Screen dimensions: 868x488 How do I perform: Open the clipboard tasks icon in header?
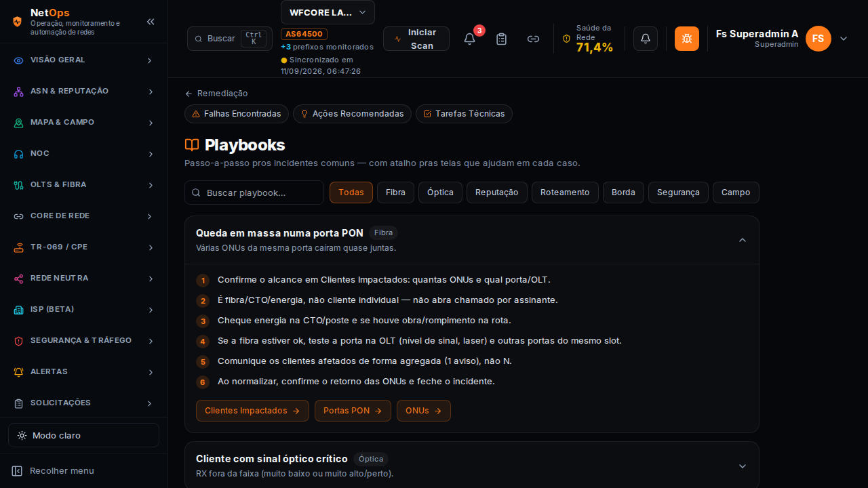[x=502, y=39]
